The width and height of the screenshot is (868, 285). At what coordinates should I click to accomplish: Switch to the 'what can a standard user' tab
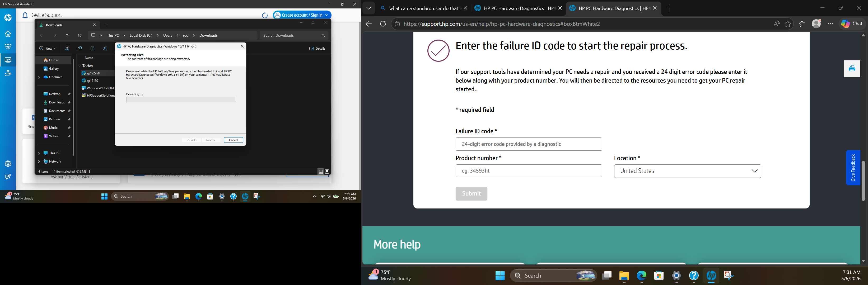[424, 8]
